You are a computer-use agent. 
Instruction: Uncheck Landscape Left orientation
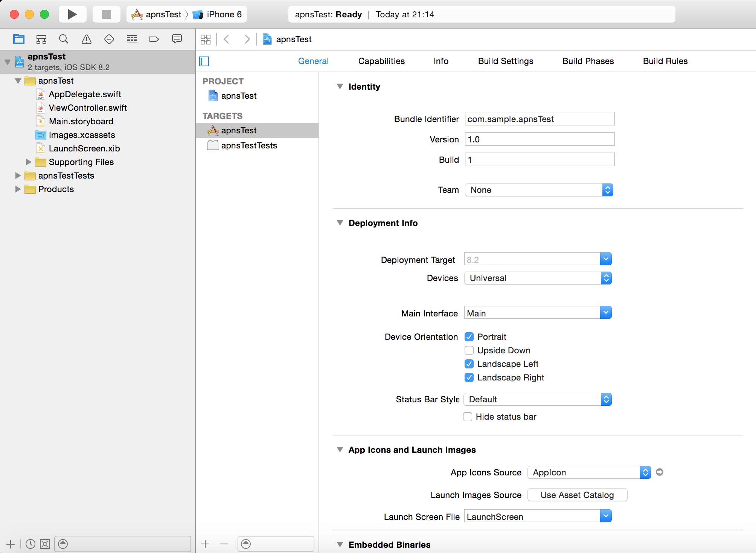tap(469, 364)
